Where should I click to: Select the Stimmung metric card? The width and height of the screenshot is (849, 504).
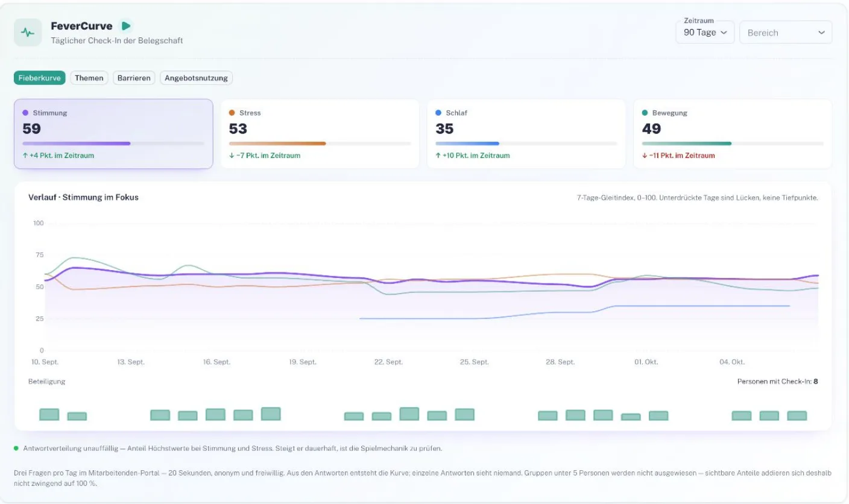point(113,134)
